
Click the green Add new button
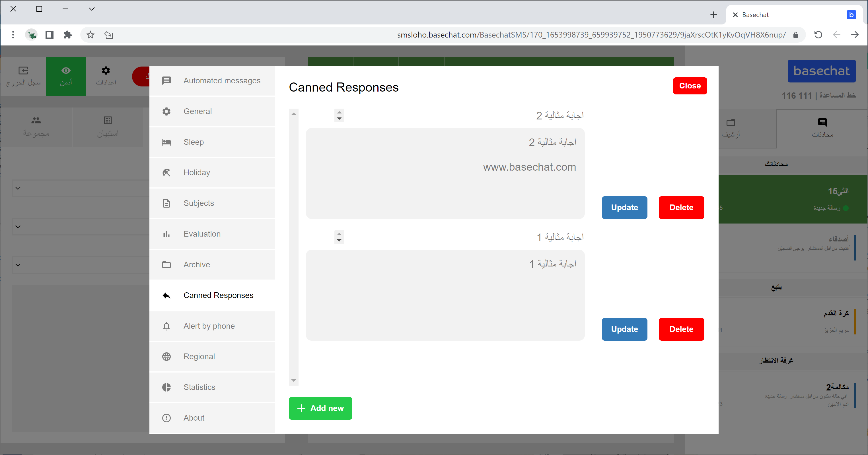pos(320,408)
